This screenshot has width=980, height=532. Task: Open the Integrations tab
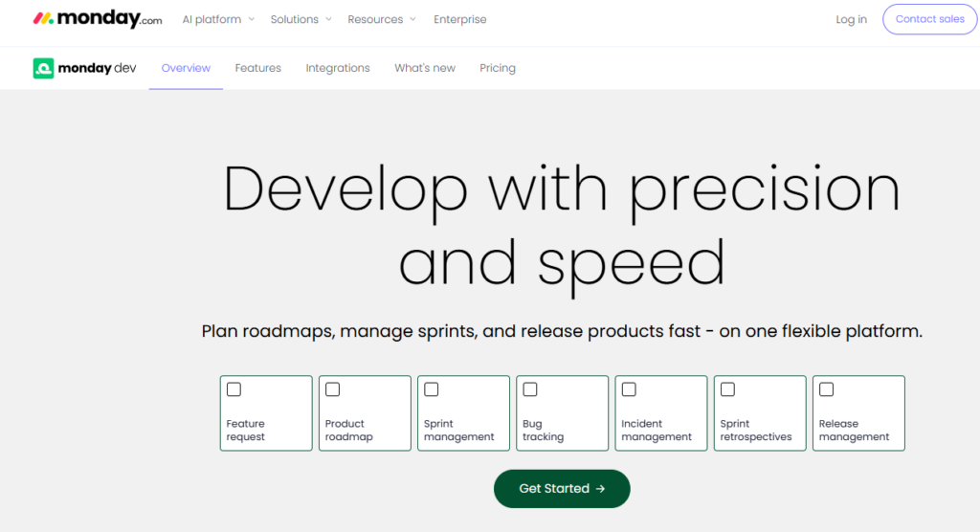(338, 68)
